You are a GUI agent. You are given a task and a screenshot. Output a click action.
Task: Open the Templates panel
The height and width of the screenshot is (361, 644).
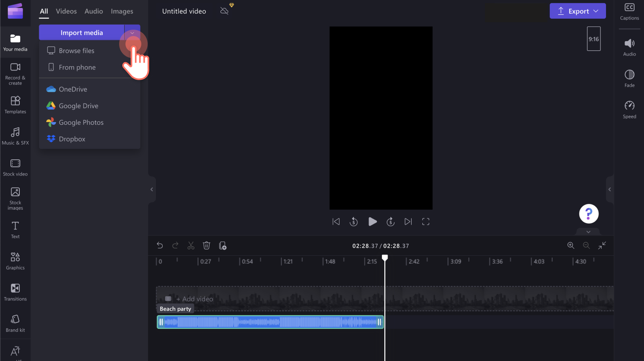click(x=15, y=105)
